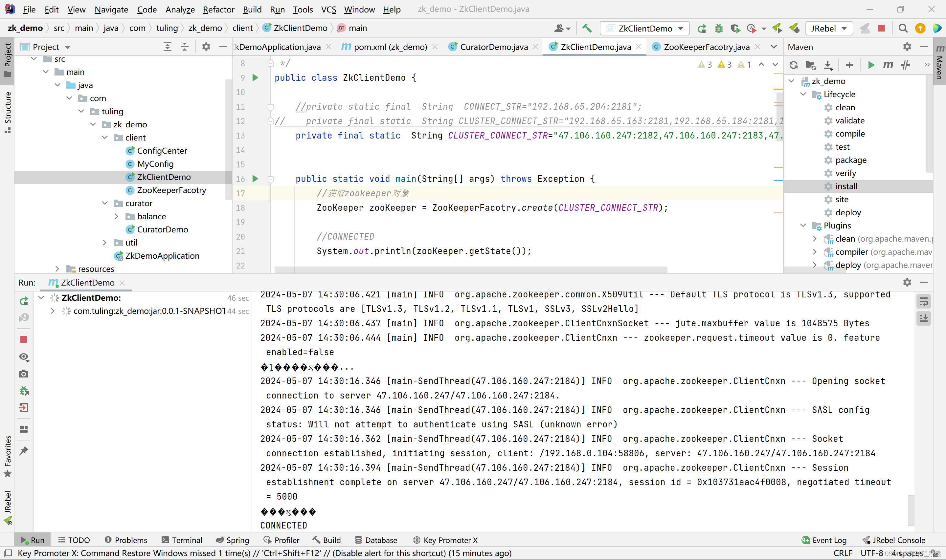The height and width of the screenshot is (560, 946).
Task: Click the scroll to end output icon
Action: click(923, 318)
